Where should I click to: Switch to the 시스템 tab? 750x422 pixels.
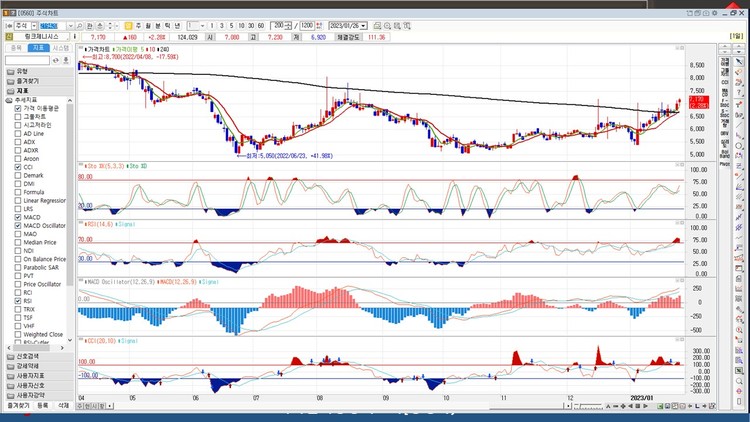pyautogui.click(x=61, y=47)
